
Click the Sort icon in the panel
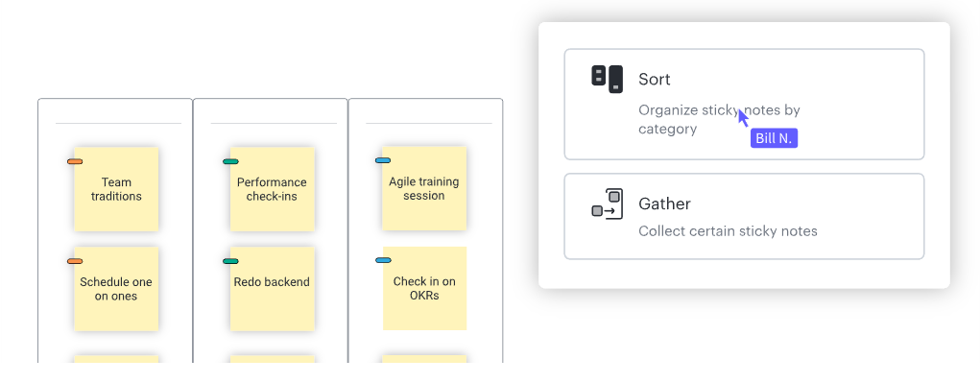pos(607,80)
